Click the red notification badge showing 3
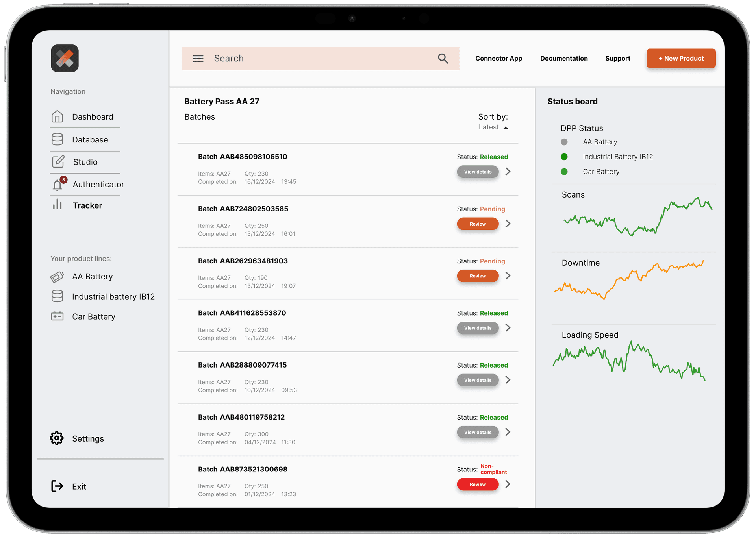Viewport: 756px width, 538px height. [x=63, y=180]
